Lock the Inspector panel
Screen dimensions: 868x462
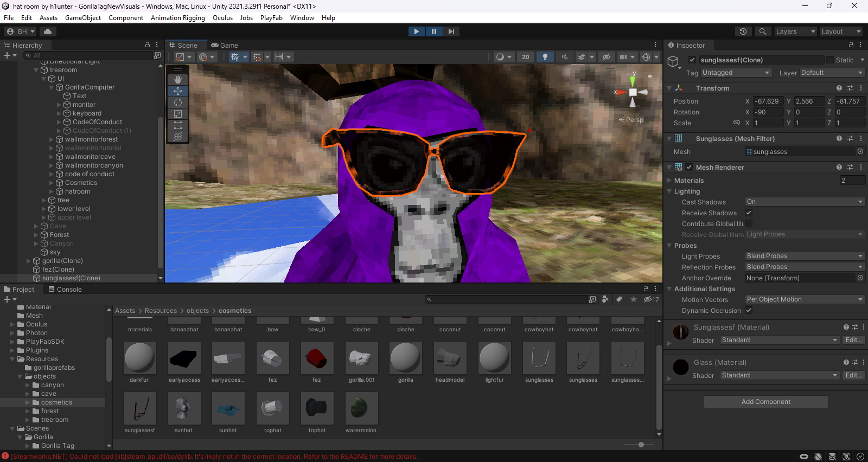pos(851,45)
